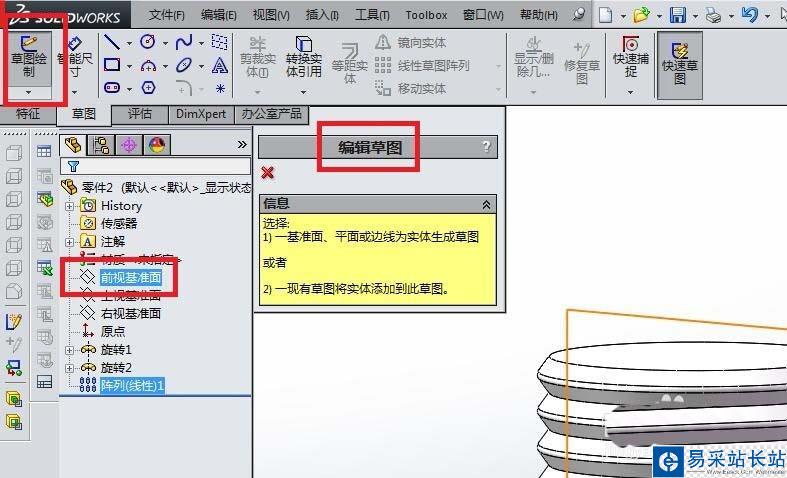Open the 编辑(E) menu
787x478 pixels.
pos(218,15)
